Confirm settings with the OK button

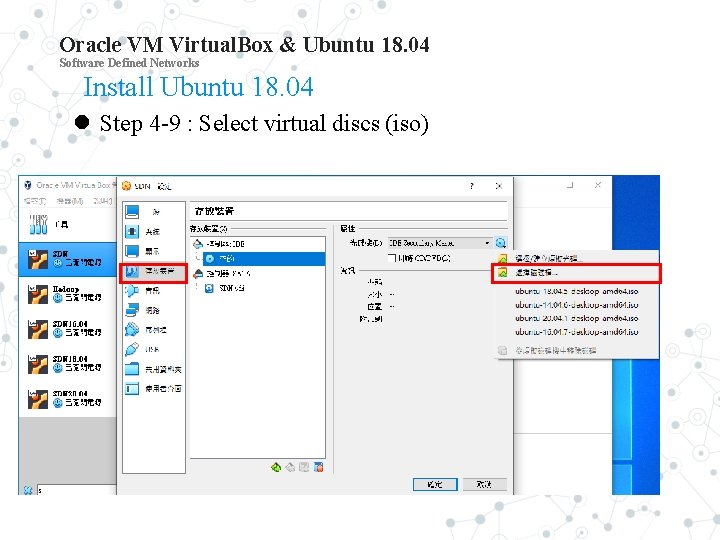[435, 484]
